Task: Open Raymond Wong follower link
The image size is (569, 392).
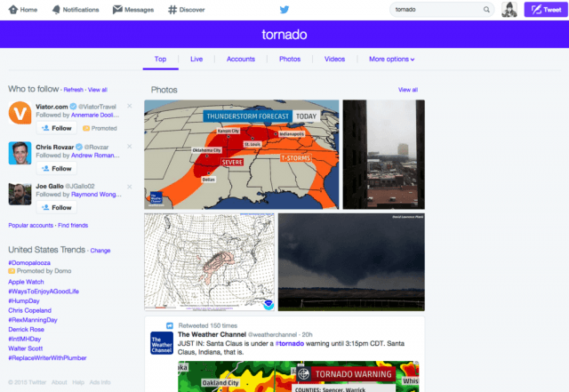Action: pyautogui.click(x=96, y=195)
